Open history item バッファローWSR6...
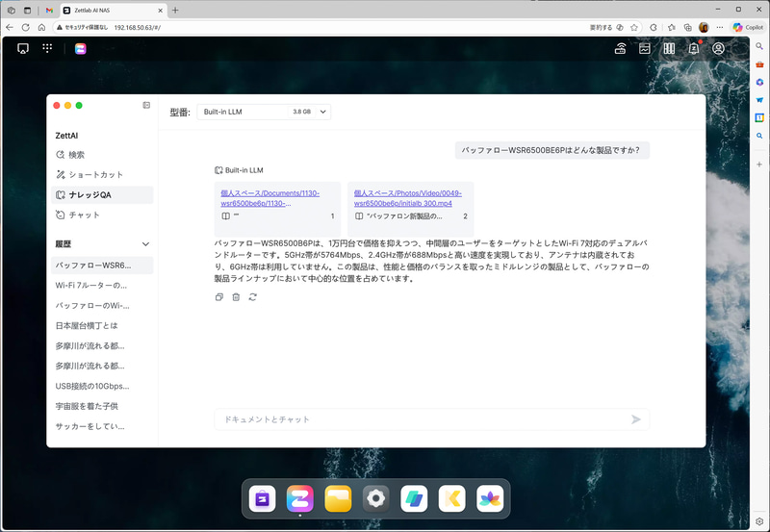The width and height of the screenshot is (770, 532). click(102, 265)
